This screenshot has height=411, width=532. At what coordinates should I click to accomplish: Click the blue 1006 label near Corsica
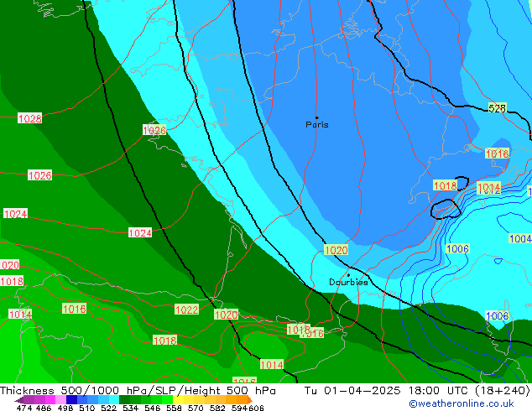pyautogui.click(x=497, y=316)
